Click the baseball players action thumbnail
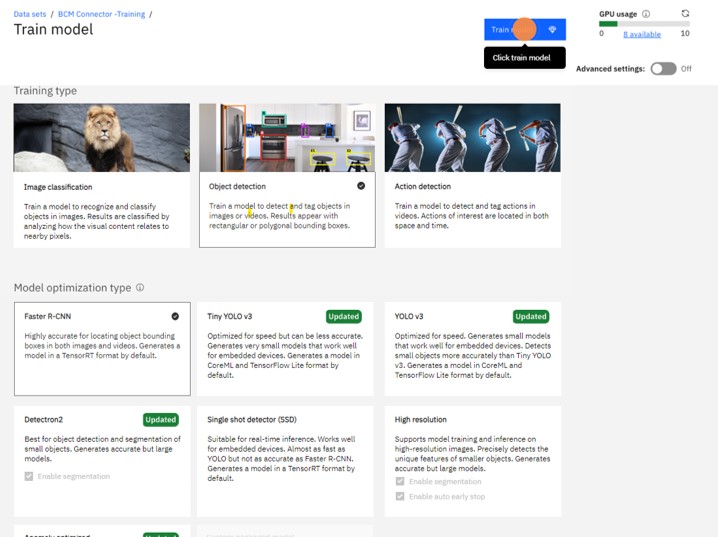Screen dimensions: 718x537 pyautogui.click(x=472, y=137)
